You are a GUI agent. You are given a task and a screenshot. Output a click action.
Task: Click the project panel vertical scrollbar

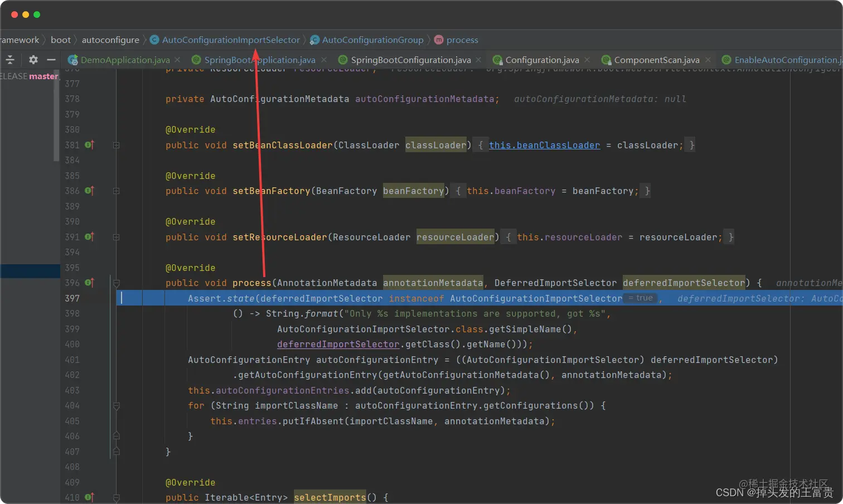click(x=56, y=115)
